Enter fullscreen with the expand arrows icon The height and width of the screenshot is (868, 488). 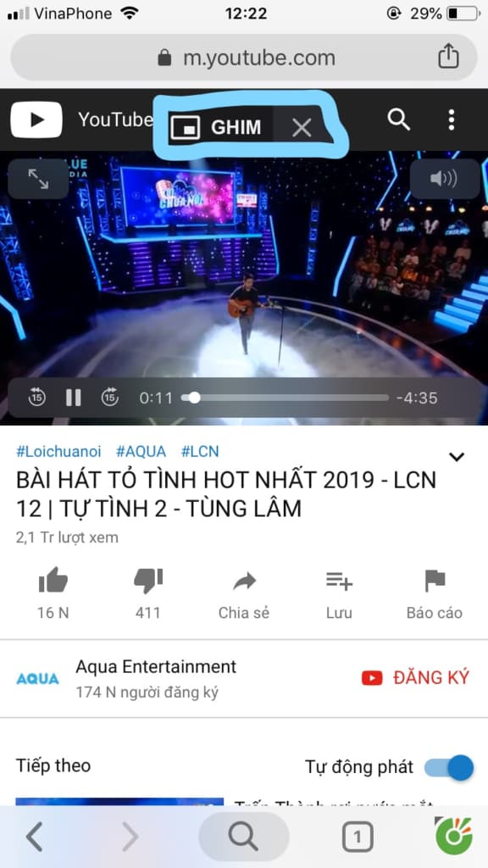(x=38, y=179)
